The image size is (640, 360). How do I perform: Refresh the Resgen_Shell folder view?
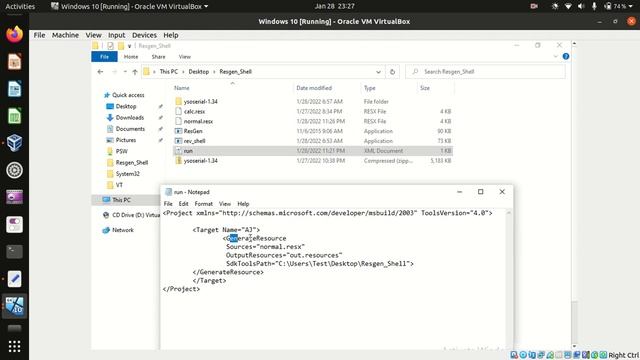(392, 72)
